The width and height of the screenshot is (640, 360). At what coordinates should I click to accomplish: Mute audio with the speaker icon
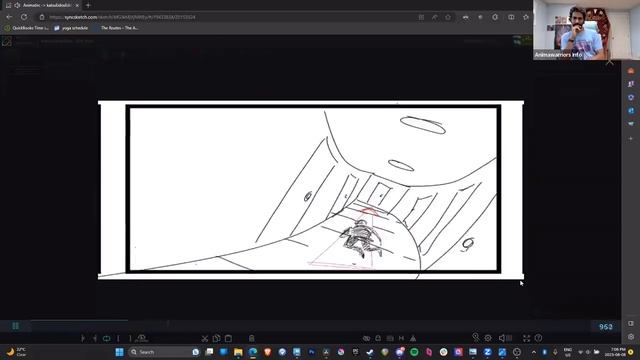click(x=502, y=338)
